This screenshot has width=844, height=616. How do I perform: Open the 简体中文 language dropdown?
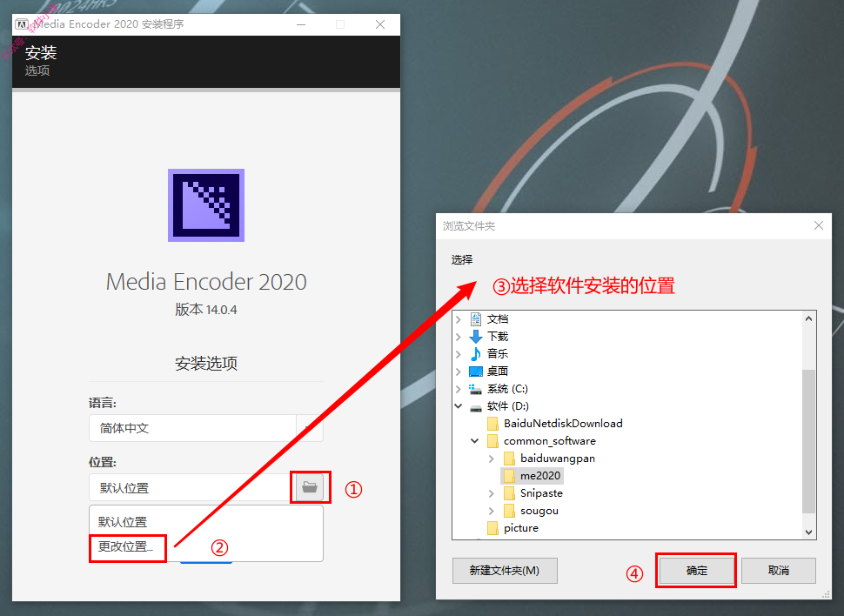click(206, 428)
